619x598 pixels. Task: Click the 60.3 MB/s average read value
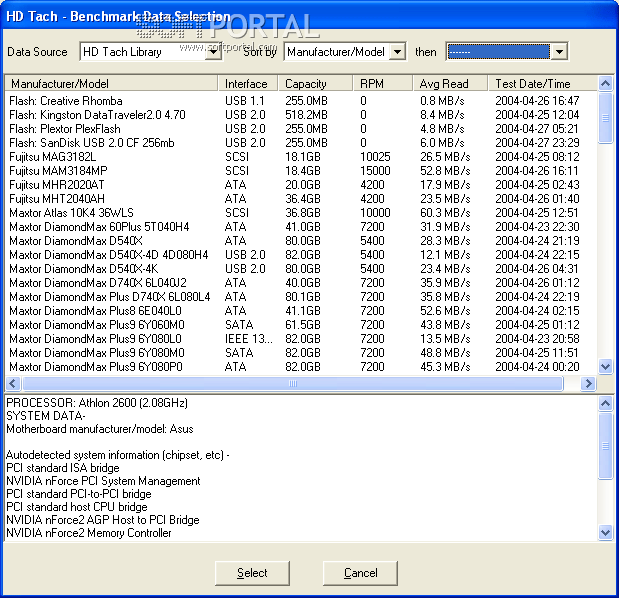click(445, 213)
